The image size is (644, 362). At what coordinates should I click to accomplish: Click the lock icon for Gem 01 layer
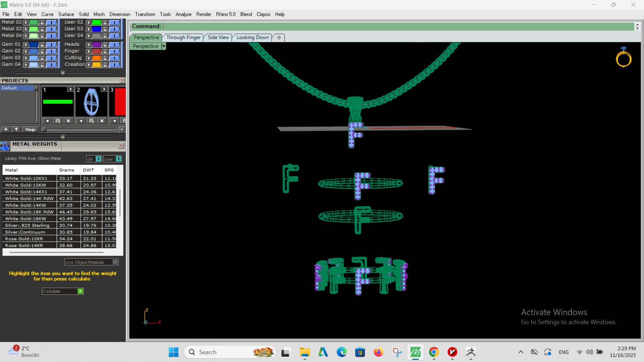[x=42, y=44]
